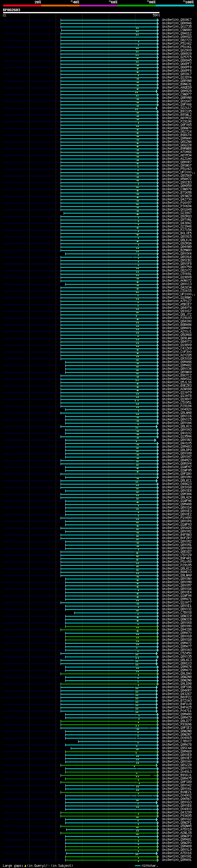Click the UniRef100_Q8H929 label
197x868 pixels.
177,54
